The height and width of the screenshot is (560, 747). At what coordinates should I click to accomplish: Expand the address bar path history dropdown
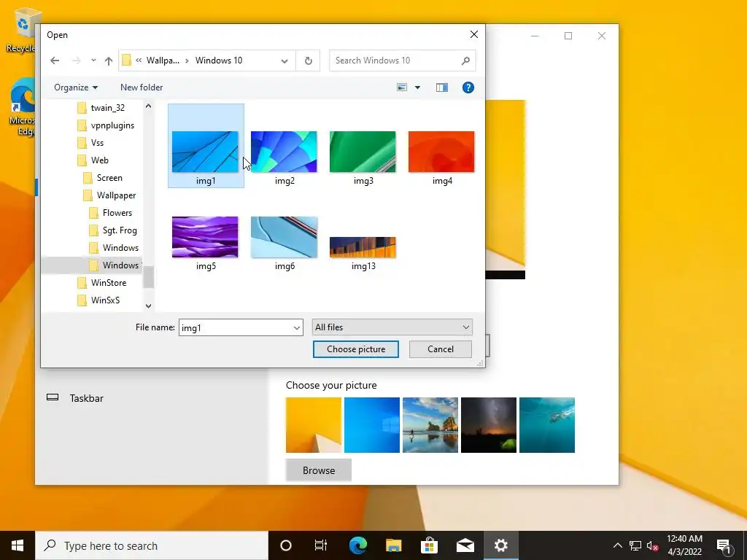(x=285, y=61)
